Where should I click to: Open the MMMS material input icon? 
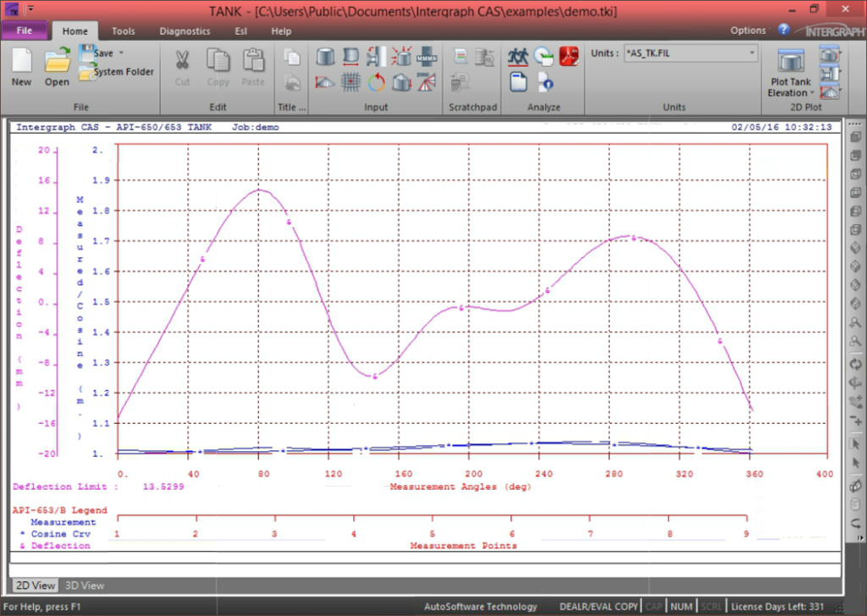pyautogui.click(x=427, y=57)
